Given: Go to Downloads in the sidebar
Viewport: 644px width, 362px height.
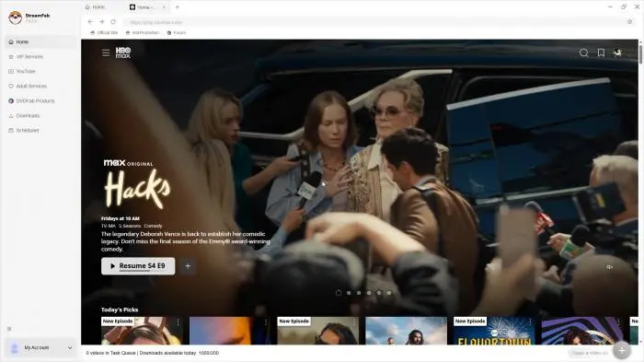Looking at the screenshot, I should tap(40, 115).
